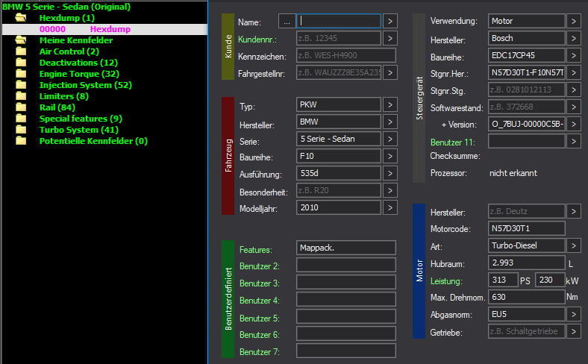
Task: Click the Potentielle Kennfelder (0) folder icon
Action: click(21, 141)
